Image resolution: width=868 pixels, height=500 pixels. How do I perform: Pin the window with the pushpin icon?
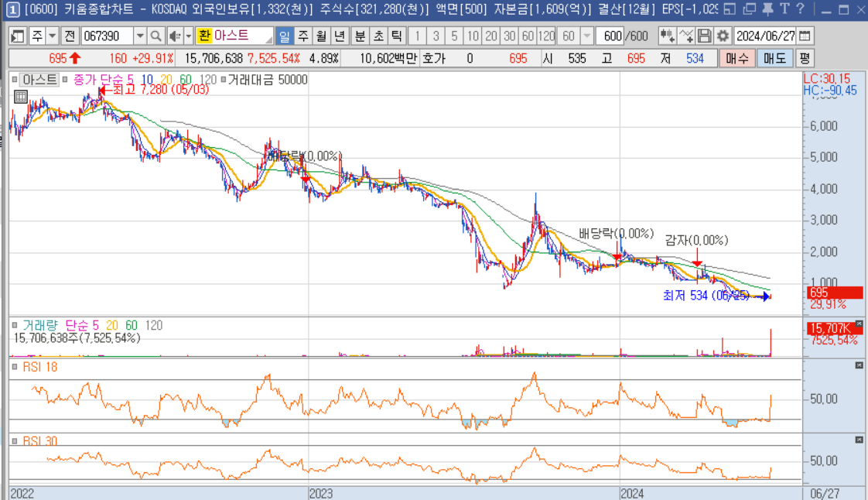pos(767,9)
